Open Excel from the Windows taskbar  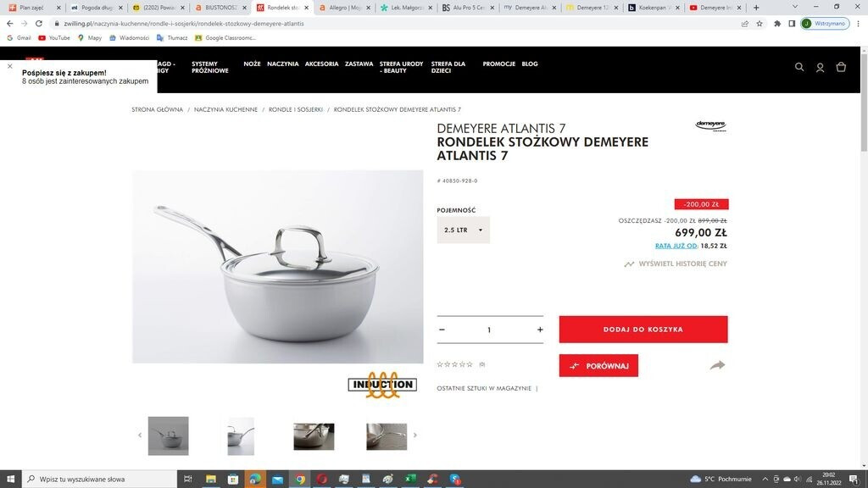point(410,480)
